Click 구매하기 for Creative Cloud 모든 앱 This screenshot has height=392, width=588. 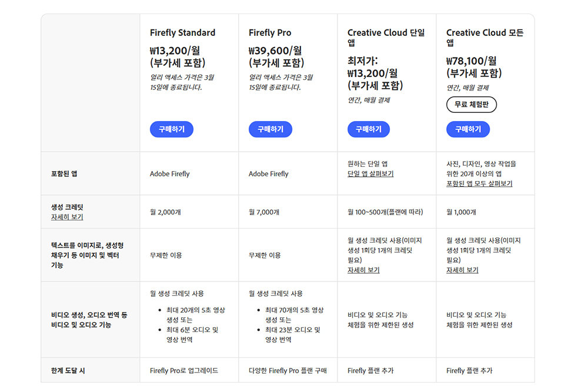(x=467, y=129)
